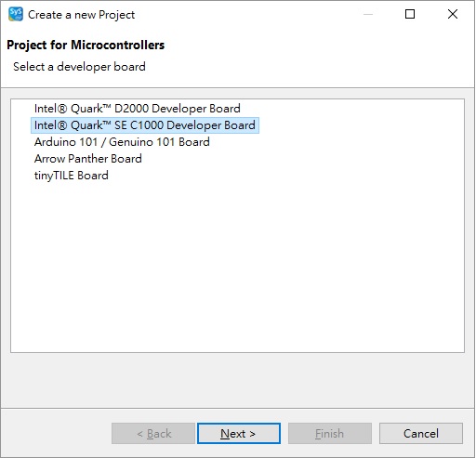
Task: Click the 'Create a new Project' title text
Action: pos(81,15)
